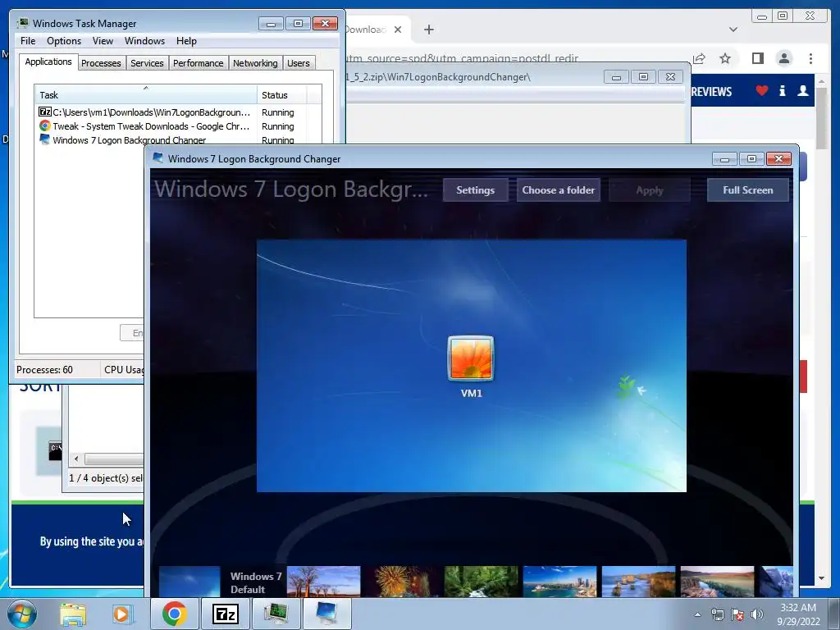Image resolution: width=840 pixels, height=630 pixels.
Task: Sort Task Manager list by Task column
Action: click(x=146, y=95)
